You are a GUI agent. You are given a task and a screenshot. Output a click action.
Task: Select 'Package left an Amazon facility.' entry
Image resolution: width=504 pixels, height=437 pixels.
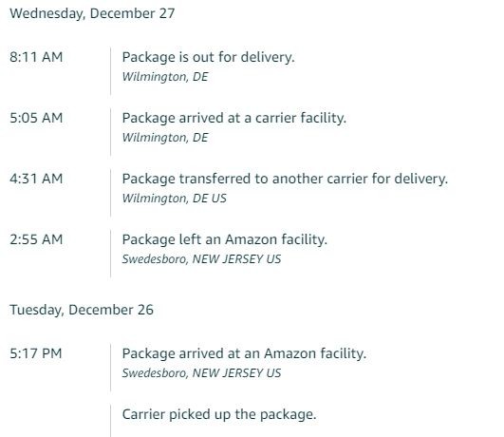[224, 239]
